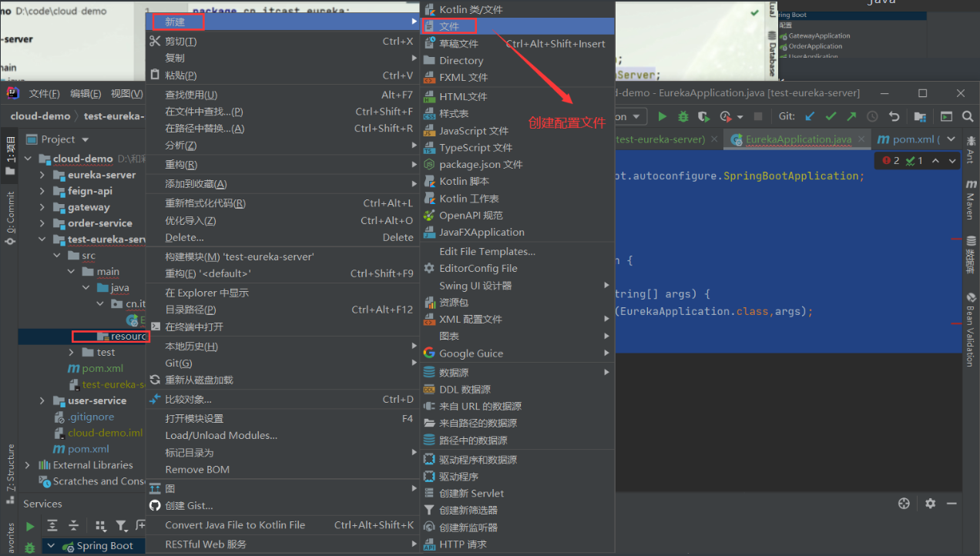Select .gitignore file in tree
The width and height of the screenshot is (980, 556).
pos(91,417)
